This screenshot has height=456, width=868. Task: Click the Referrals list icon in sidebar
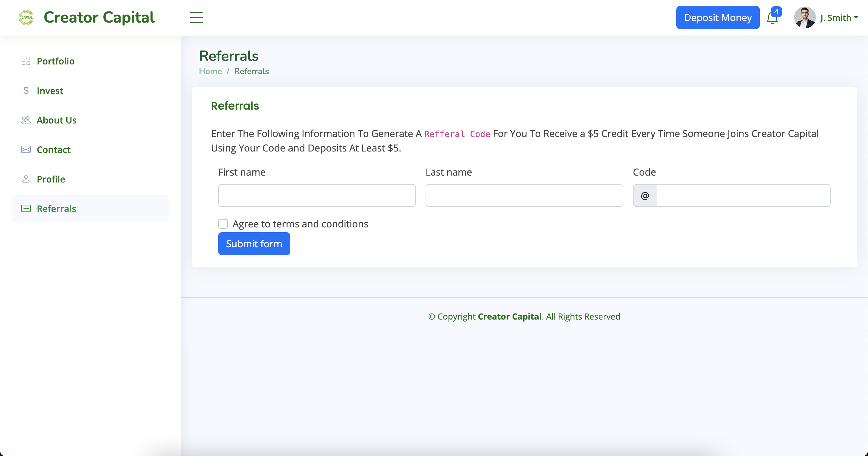tap(26, 208)
